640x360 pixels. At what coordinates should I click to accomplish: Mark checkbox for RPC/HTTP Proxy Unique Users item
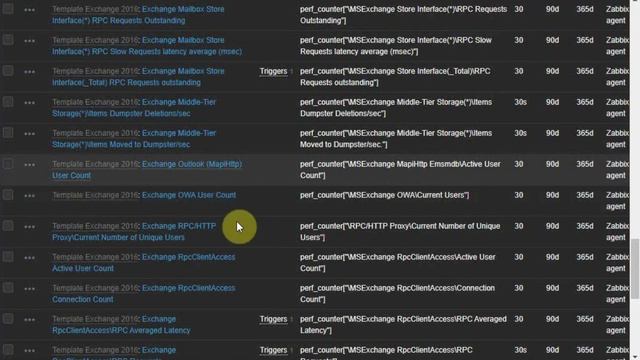click(8, 226)
